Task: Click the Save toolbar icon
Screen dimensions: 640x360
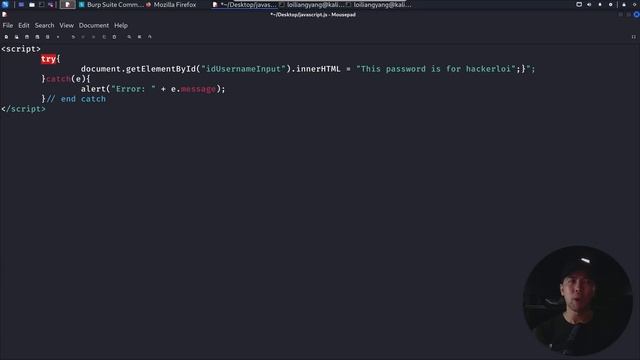Action: click(x=27, y=37)
